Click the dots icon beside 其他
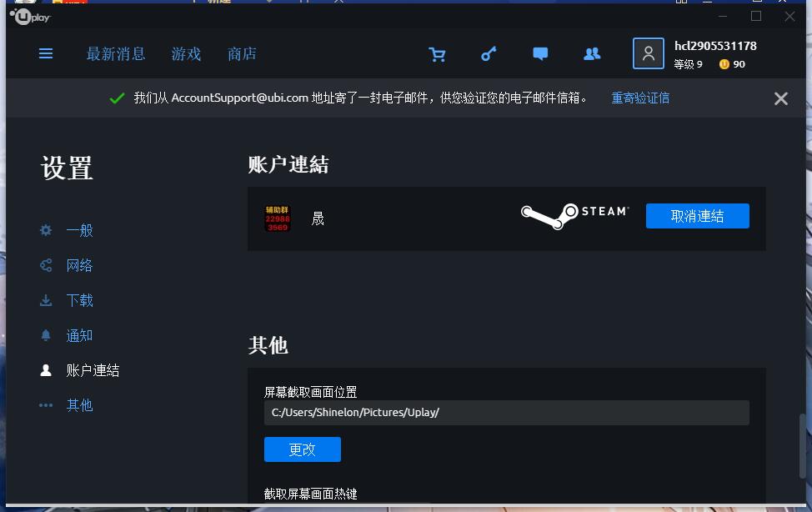 click(x=46, y=405)
